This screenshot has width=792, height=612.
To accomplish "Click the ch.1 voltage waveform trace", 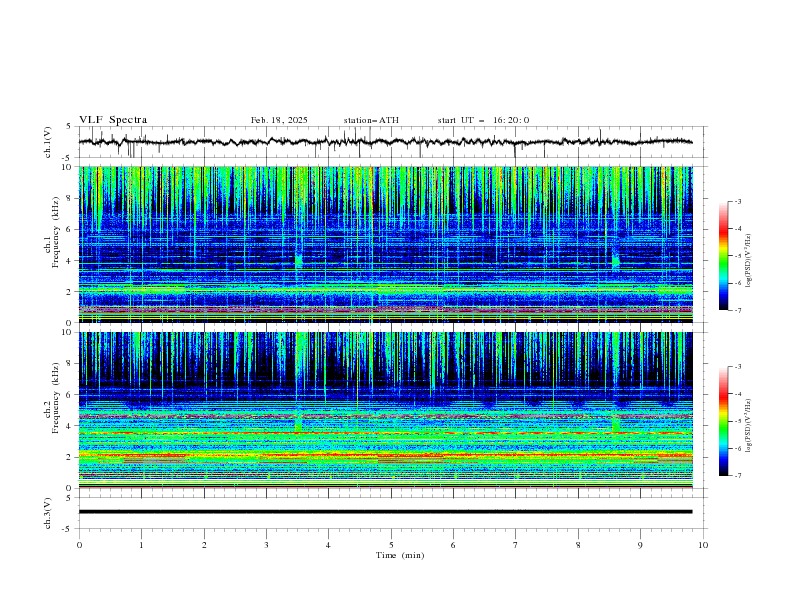I will [385, 142].
